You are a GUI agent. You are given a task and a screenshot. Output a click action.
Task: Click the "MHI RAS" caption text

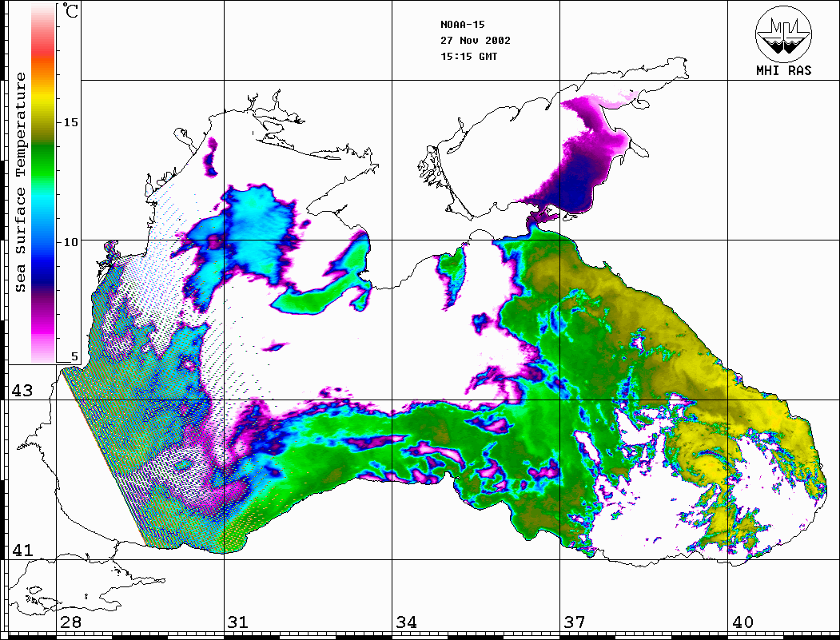point(784,70)
